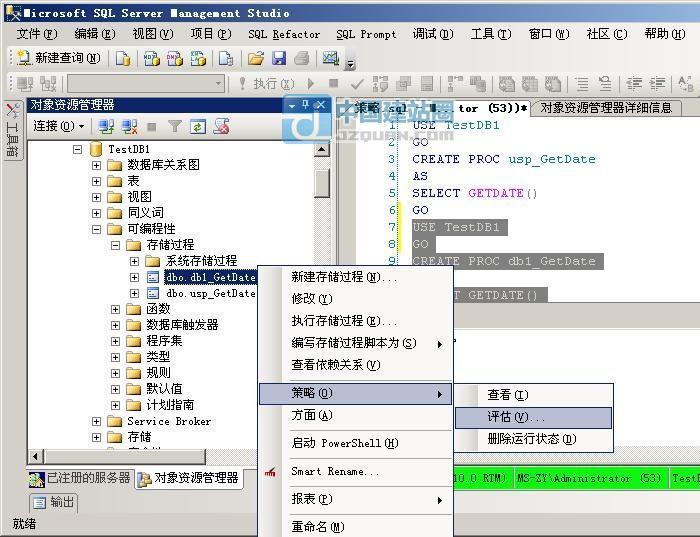
Task: Open the SQL Prompt menu
Action: 366,34
